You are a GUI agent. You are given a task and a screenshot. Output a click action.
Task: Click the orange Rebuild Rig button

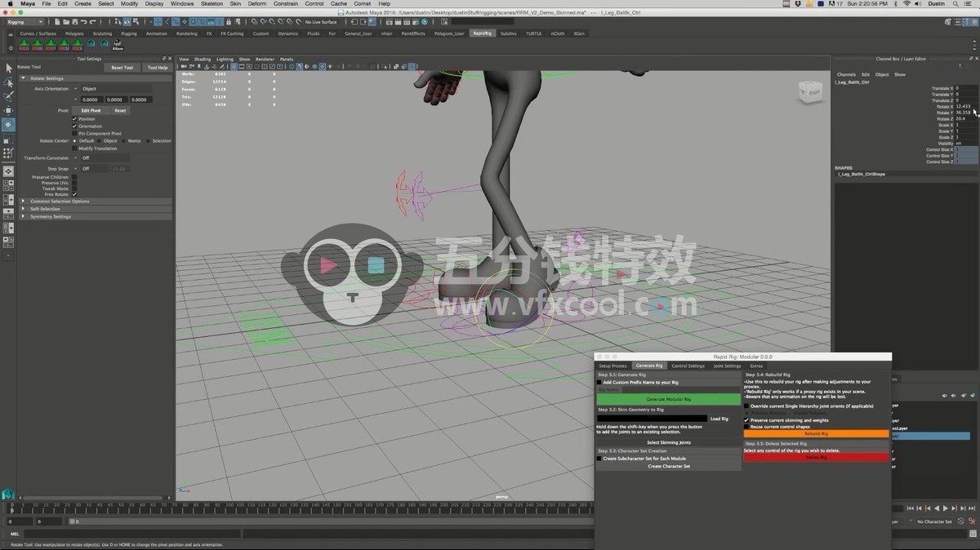coord(816,434)
